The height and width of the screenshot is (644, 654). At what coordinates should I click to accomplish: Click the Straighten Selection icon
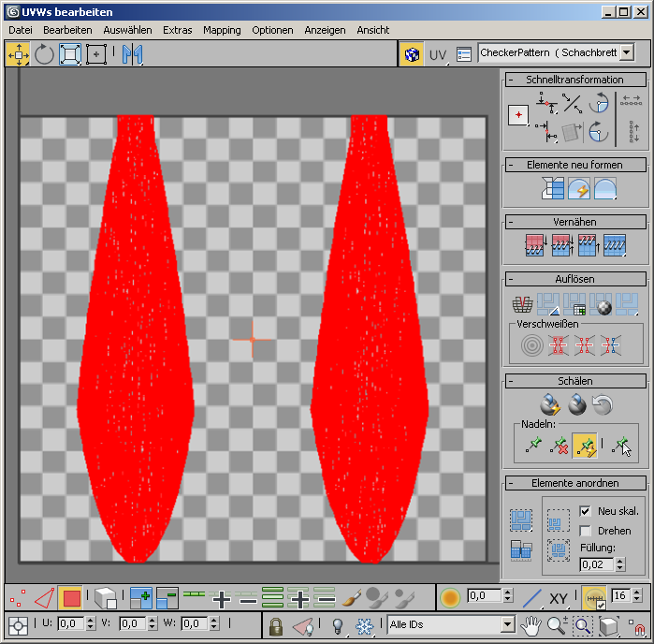click(x=553, y=188)
